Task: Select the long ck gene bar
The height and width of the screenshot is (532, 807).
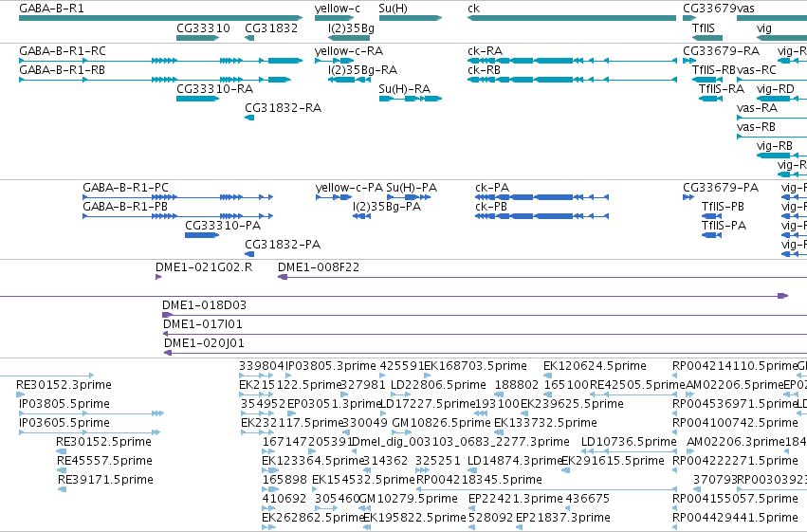Action: pyautogui.click(x=572, y=19)
